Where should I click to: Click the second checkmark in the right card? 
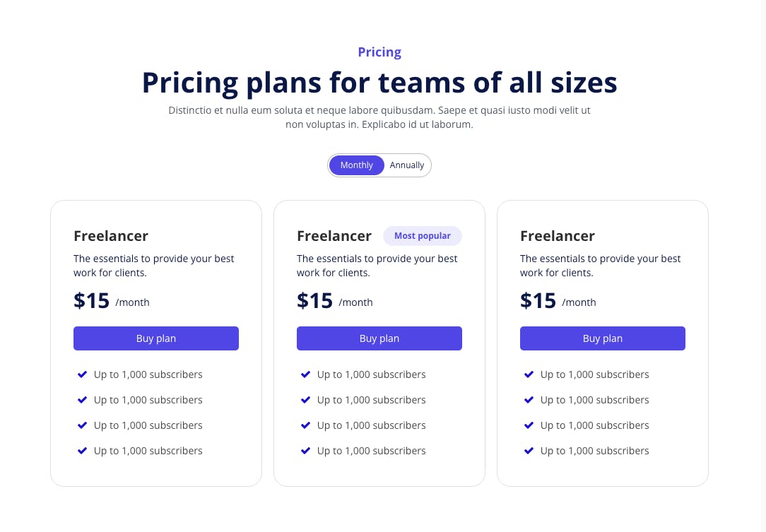529,400
